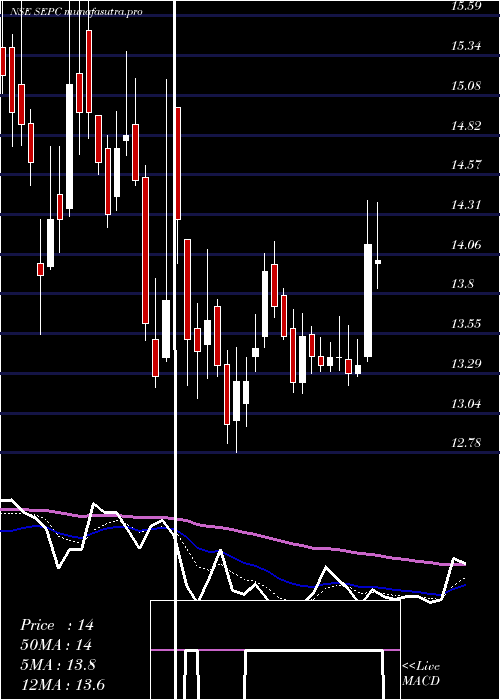Click the 14.57 price axis label
The image size is (500, 700).
click(467, 165)
